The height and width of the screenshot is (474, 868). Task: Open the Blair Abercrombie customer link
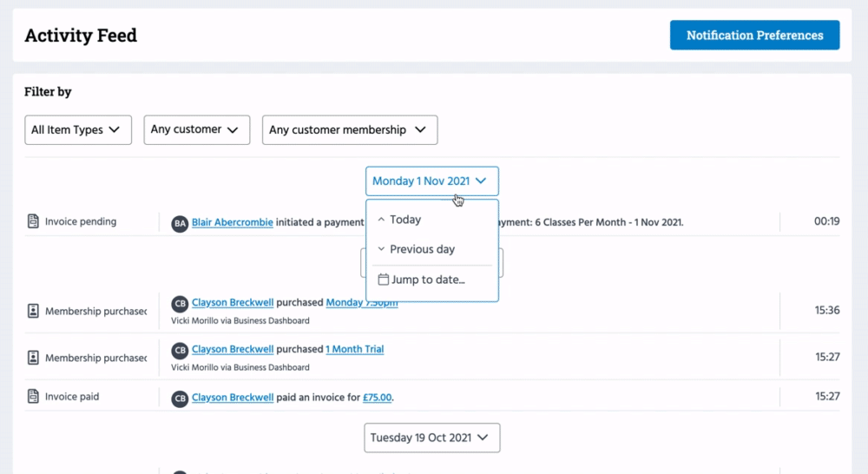coord(232,222)
